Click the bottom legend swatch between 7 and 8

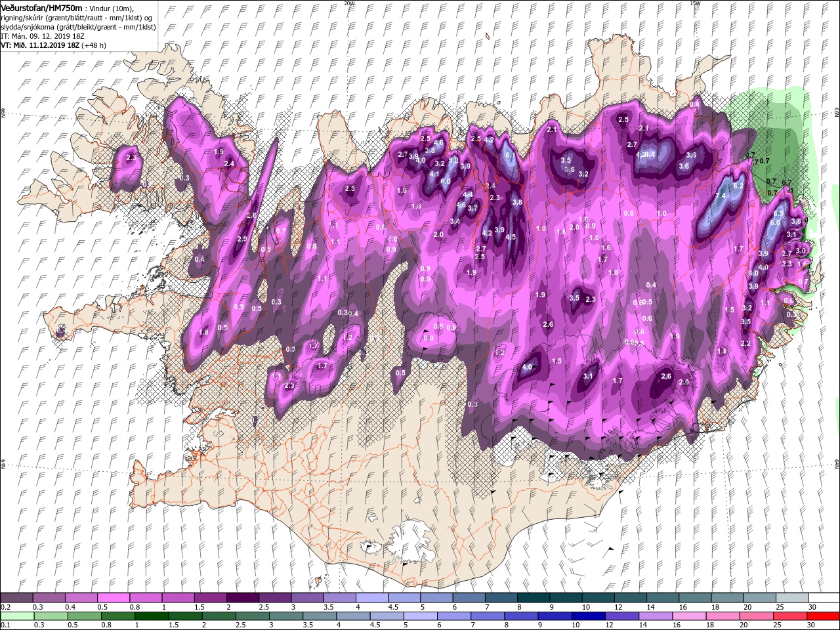(x=487, y=616)
